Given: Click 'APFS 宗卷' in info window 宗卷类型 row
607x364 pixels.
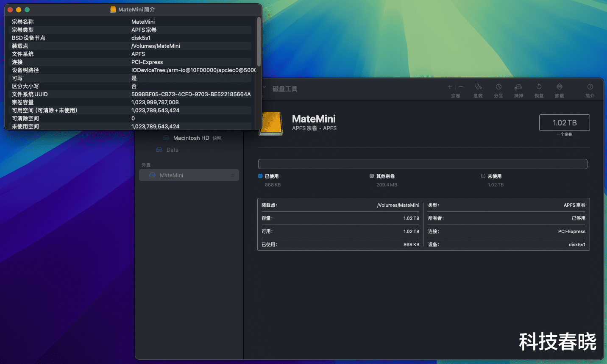Looking at the screenshot, I should click(144, 30).
